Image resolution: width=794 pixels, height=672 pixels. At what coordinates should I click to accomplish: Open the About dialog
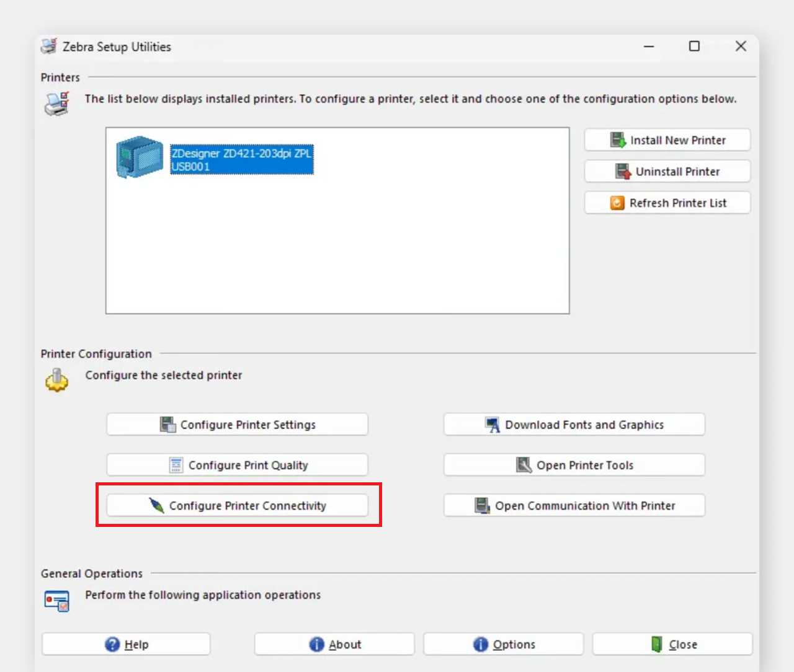click(334, 645)
